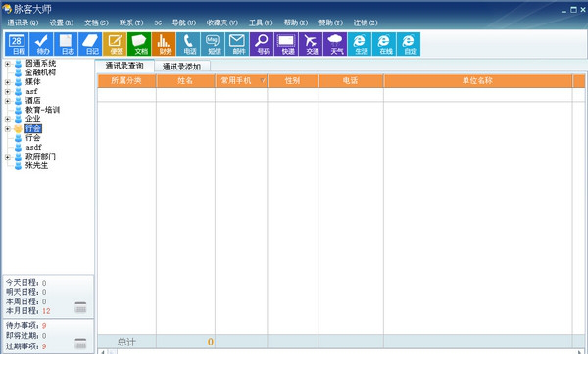
Task: Select 金融机构 in the contact tree
Action: pos(40,72)
